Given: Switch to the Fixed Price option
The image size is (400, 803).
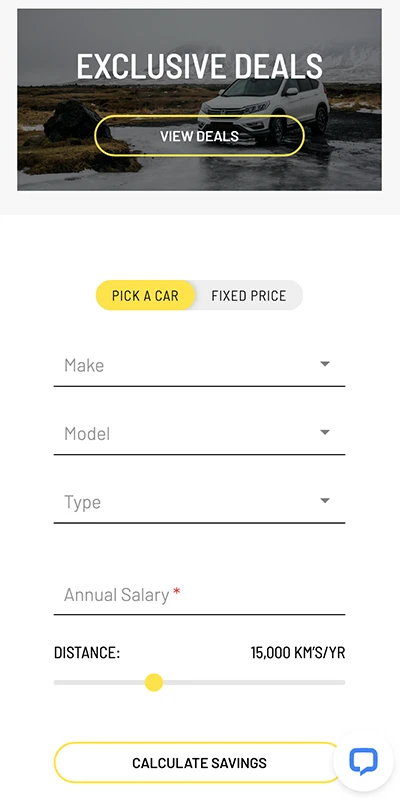Looking at the screenshot, I should click(249, 295).
